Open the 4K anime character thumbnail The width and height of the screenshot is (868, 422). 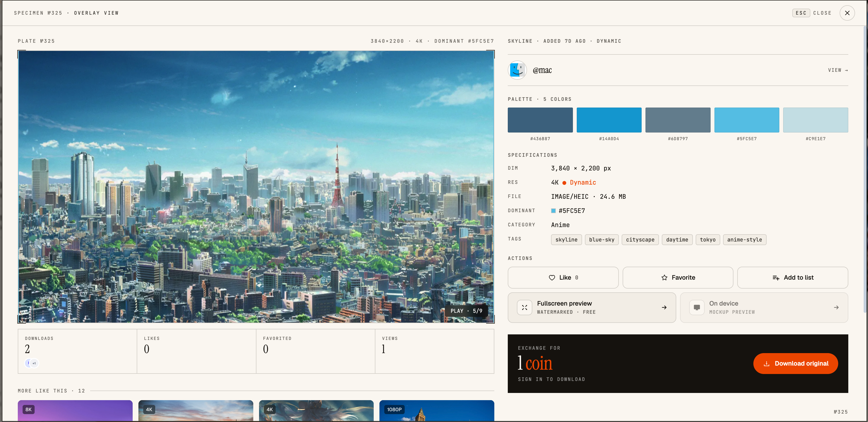coord(316,410)
